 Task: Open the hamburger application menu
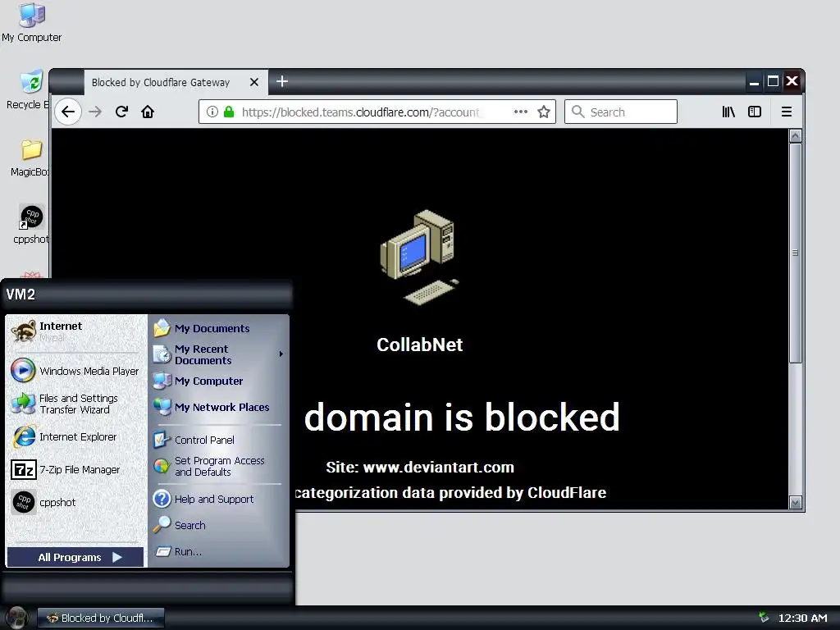(x=787, y=112)
